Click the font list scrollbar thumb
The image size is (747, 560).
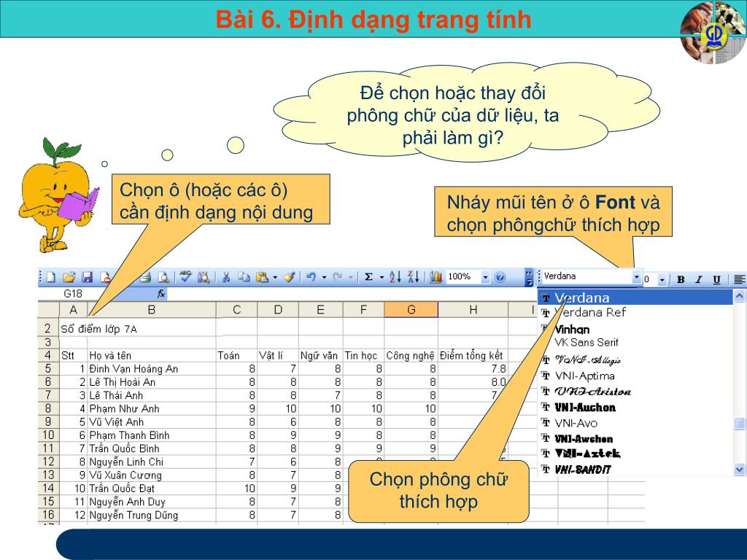pos(740,423)
